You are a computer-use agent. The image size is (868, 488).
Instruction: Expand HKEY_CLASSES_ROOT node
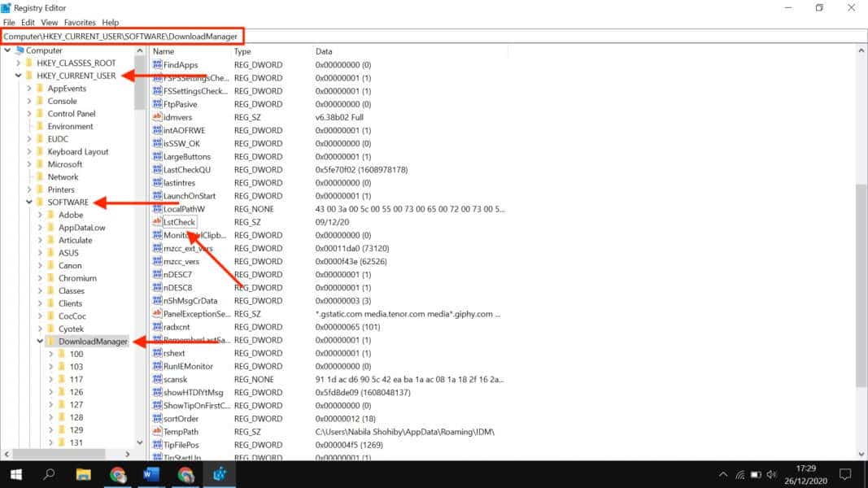tap(18, 63)
